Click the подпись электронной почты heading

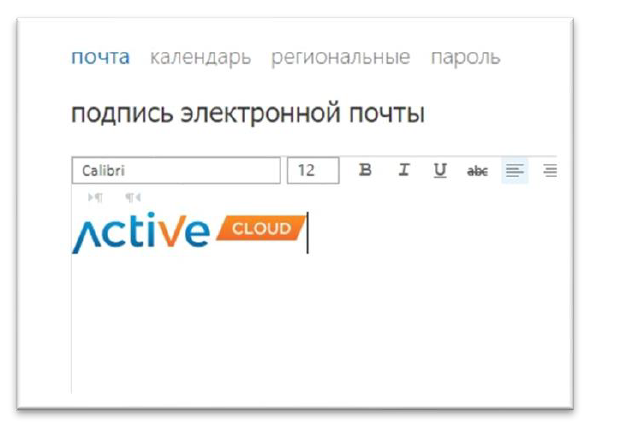tap(248, 115)
